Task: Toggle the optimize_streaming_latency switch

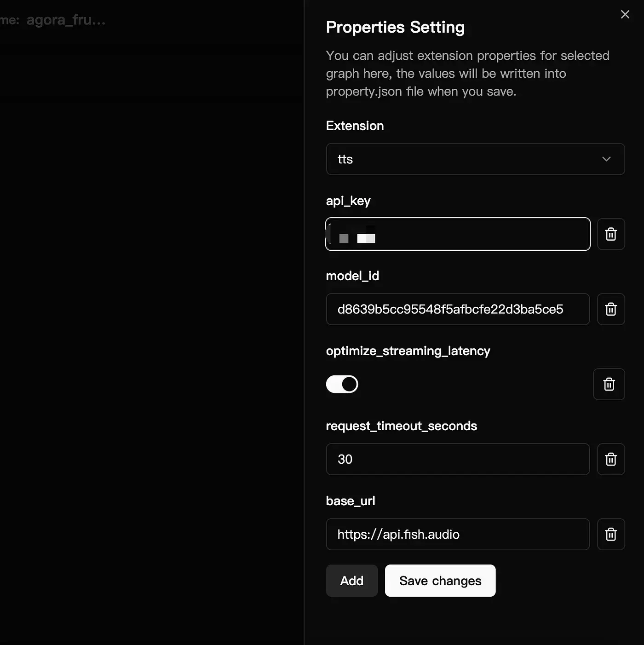Action: tap(342, 384)
